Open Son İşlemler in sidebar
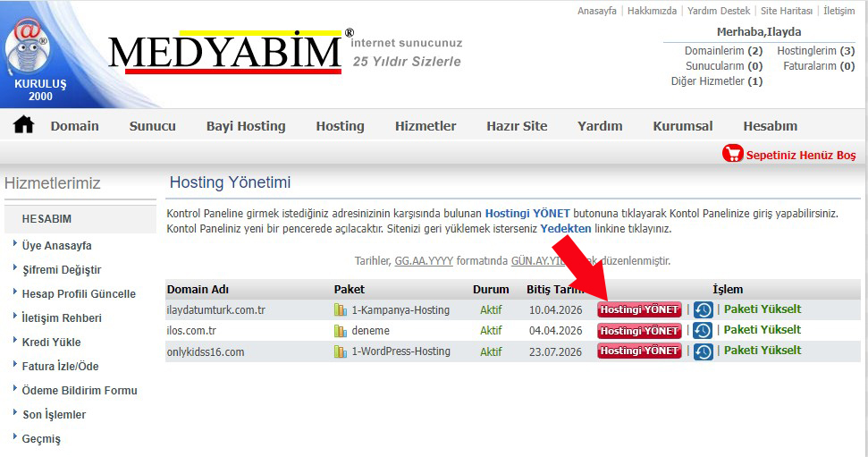This screenshot has height=457, width=868. 54,414
